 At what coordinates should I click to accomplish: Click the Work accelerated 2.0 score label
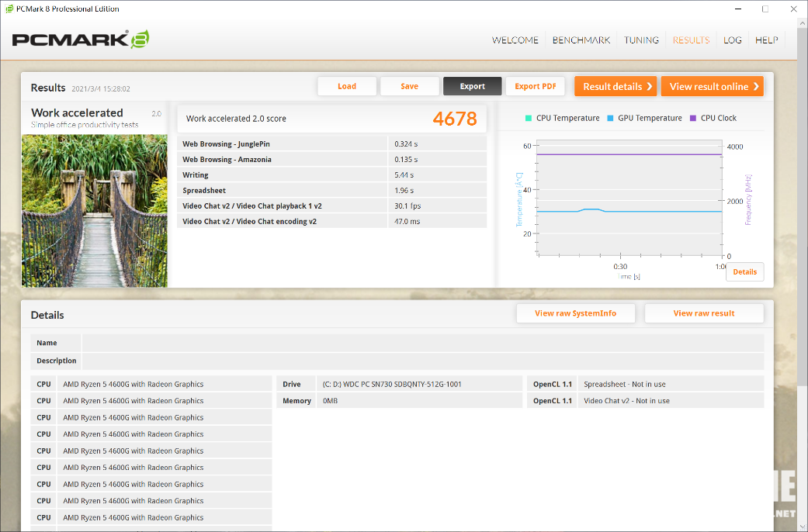coord(236,119)
